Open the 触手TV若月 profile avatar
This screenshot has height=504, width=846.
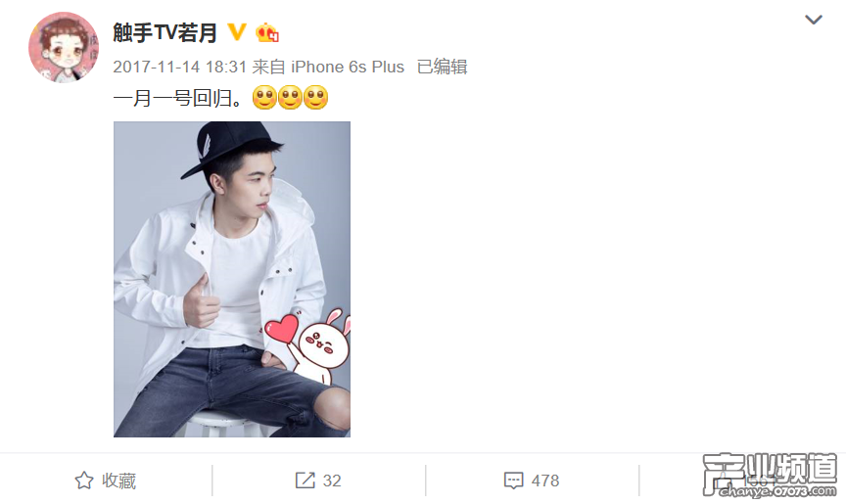coord(64,47)
